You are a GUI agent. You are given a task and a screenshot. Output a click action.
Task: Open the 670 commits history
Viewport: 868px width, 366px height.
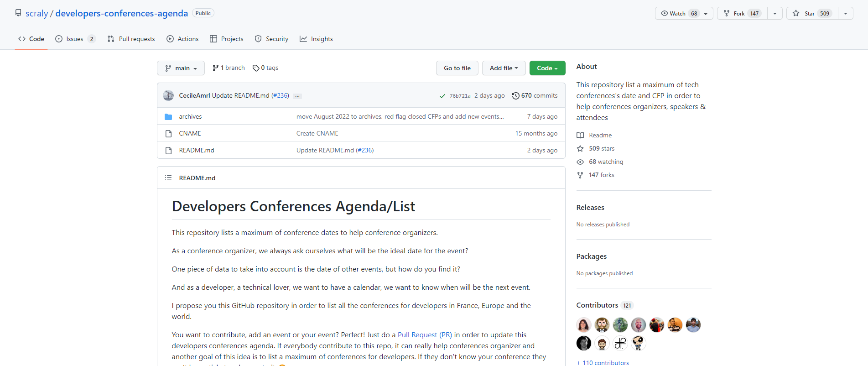535,95
